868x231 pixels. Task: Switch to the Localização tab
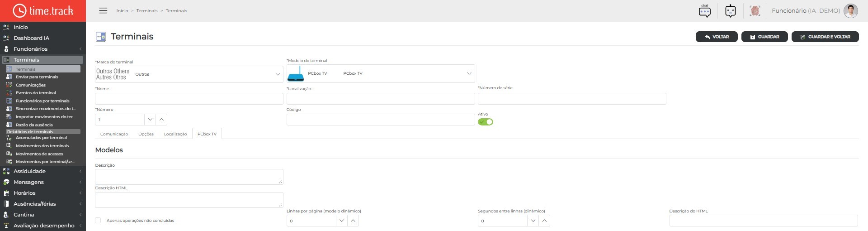pos(175,134)
